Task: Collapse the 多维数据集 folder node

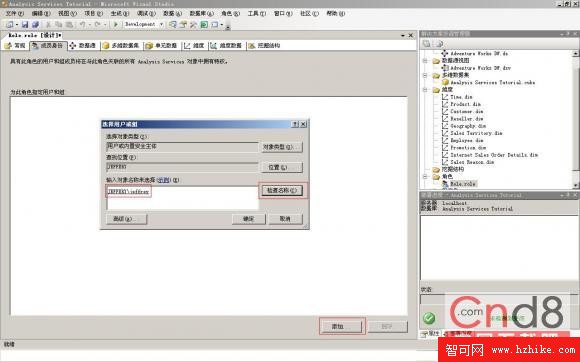Action: coord(425,75)
